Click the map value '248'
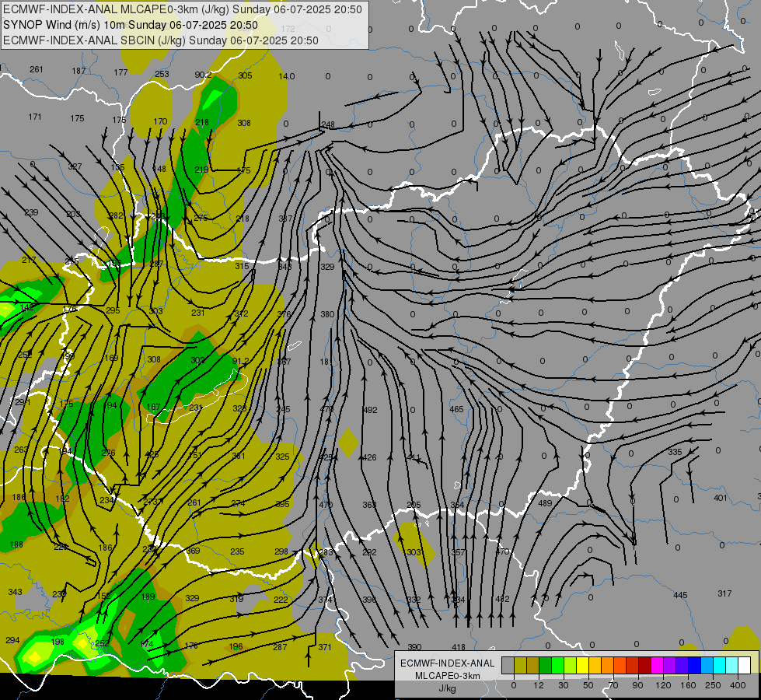761x700 pixels. tap(328, 125)
